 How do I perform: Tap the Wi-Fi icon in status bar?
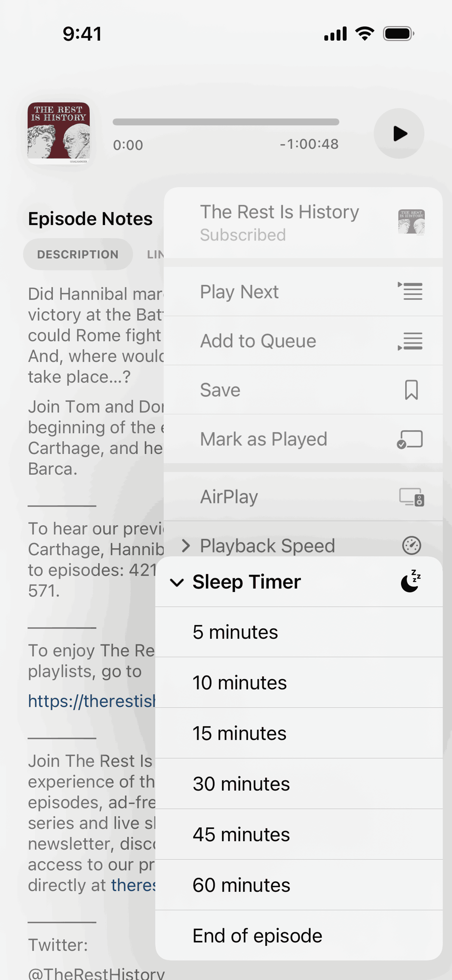point(364,33)
